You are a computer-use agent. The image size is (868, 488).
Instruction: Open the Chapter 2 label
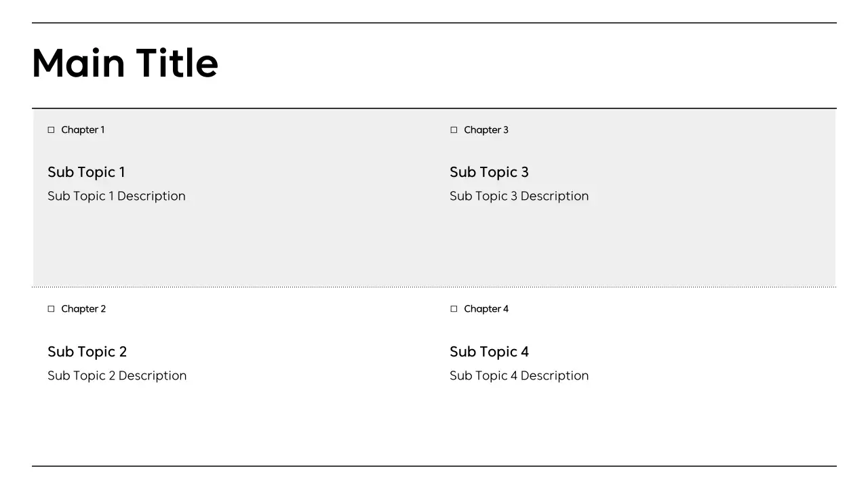tap(83, 309)
